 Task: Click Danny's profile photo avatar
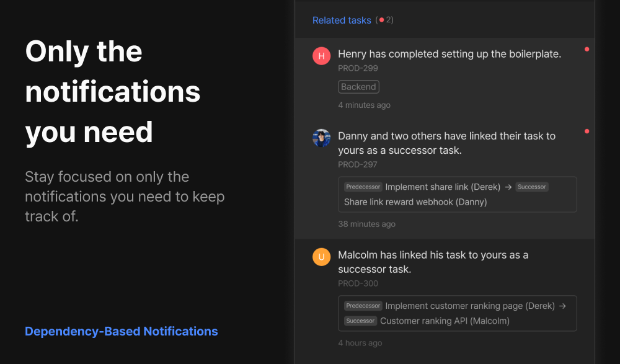pyautogui.click(x=321, y=138)
